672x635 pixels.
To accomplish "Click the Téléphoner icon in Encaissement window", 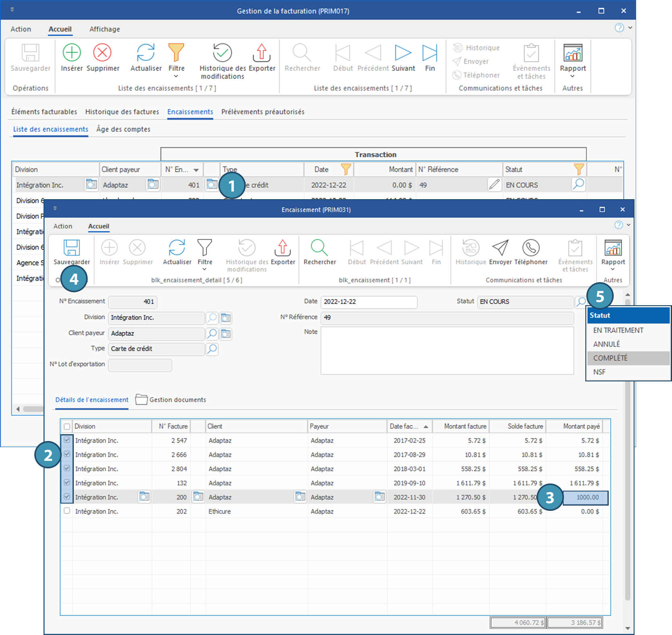I will 531,248.
